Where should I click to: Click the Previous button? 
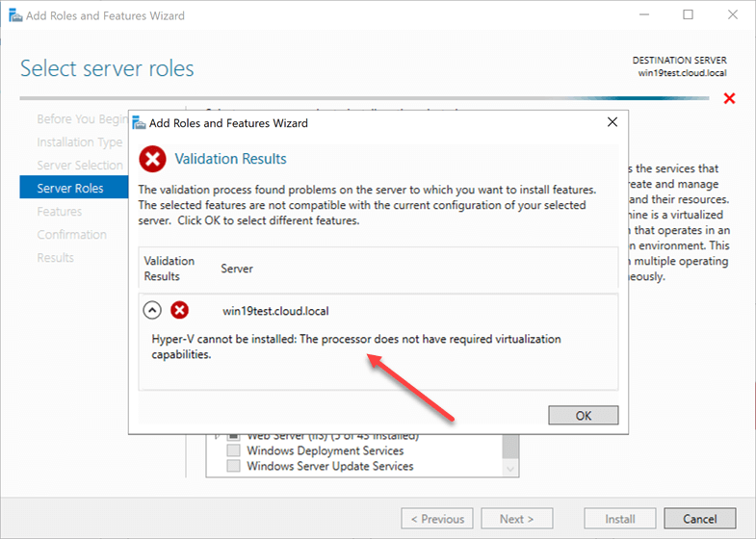(x=437, y=519)
